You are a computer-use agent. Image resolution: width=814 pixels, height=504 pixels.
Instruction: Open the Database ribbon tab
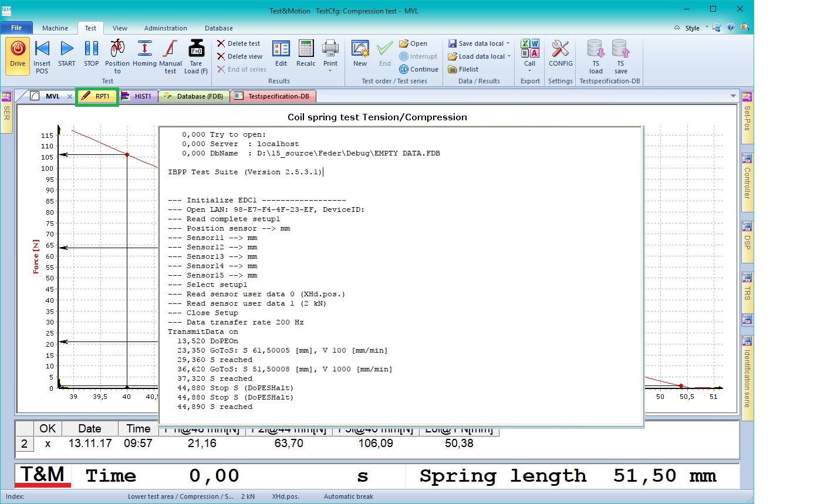click(x=219, y=28)
